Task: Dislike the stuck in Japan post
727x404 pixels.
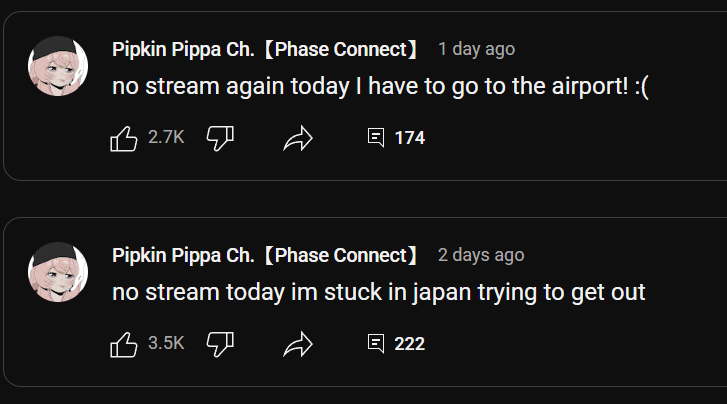Action: coord(219,344)
